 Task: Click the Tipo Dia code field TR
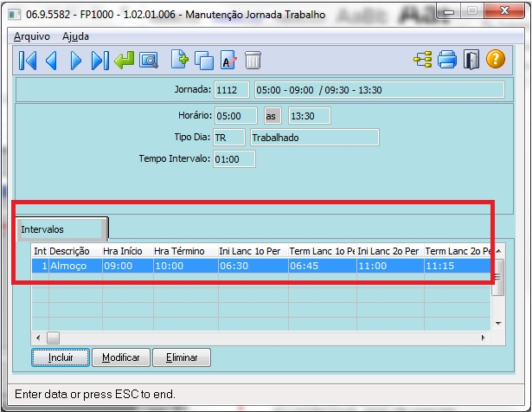click(229, 138)
